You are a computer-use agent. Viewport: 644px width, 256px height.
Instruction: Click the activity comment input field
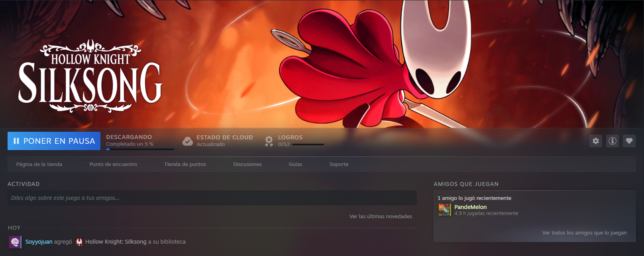pos(212,198)
